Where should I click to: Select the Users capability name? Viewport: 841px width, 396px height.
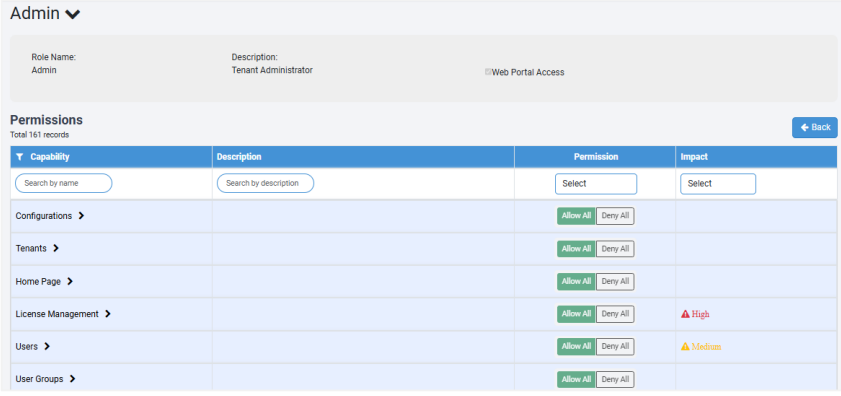point(27,347)
